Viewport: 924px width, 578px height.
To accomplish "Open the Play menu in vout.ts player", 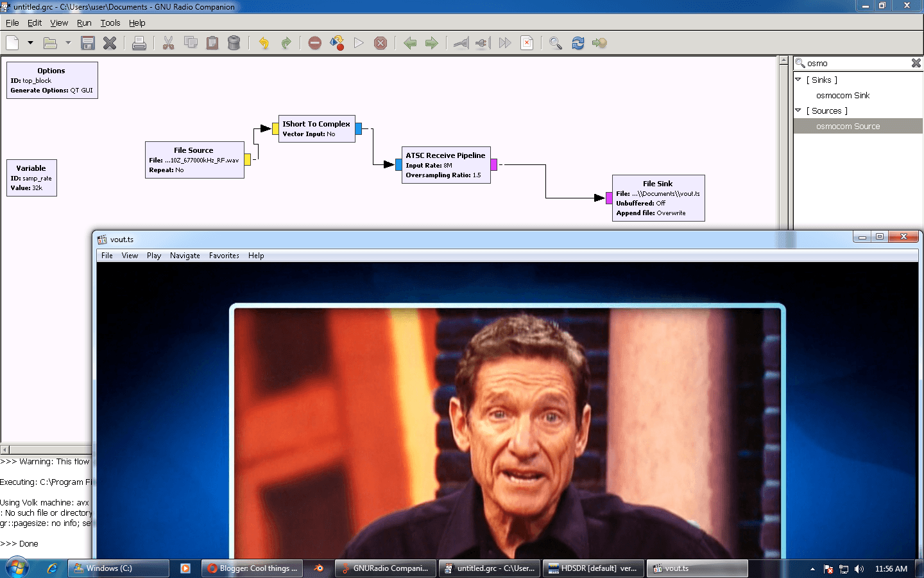I will click(x=153, y=255).
